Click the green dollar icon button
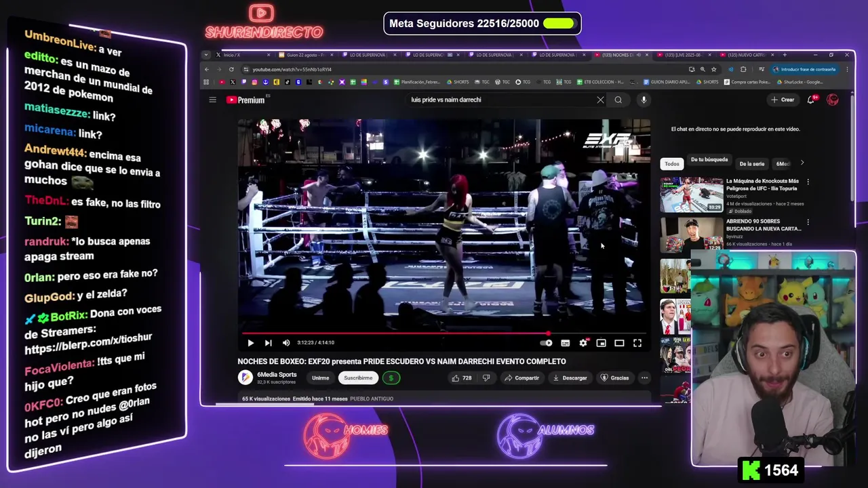This screenshot has width=868, height=488. [x=391, y=378]
